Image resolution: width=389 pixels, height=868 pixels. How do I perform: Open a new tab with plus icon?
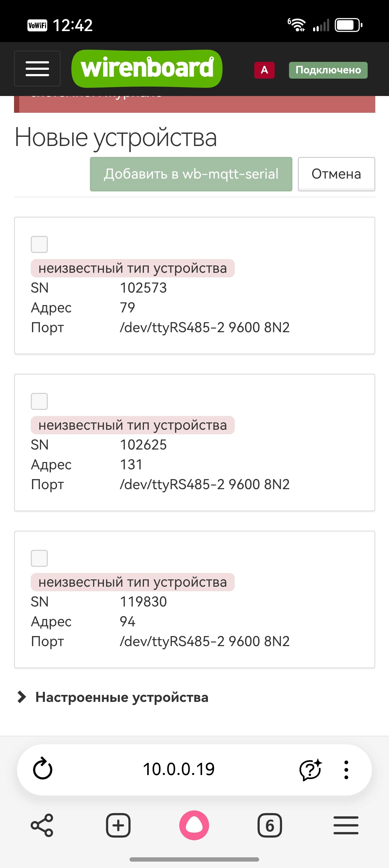point(118,825)
